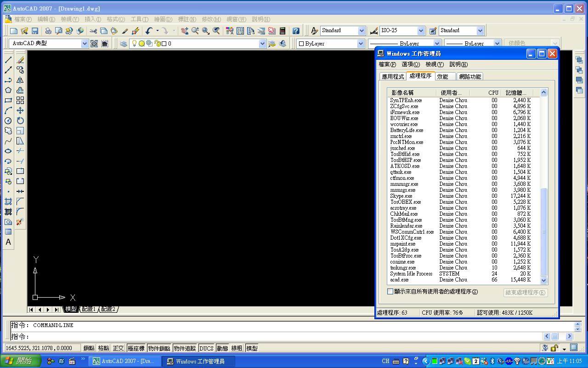Image resolution: width=588 pixels, height=368 pixels.
Task: Select the Line draw tool
Action: tap(8, 60)
